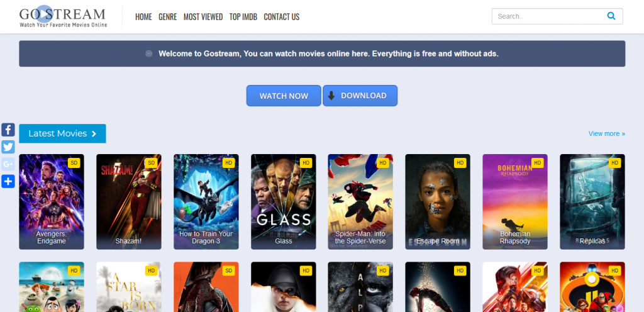Click HD badge on Bohemian Rhapsody poster
This screenshot has width=644, height=312.
[x=537, y=162]
